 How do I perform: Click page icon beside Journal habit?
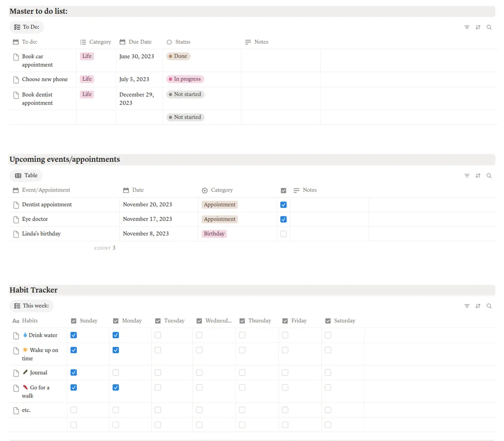pos(16,373)
